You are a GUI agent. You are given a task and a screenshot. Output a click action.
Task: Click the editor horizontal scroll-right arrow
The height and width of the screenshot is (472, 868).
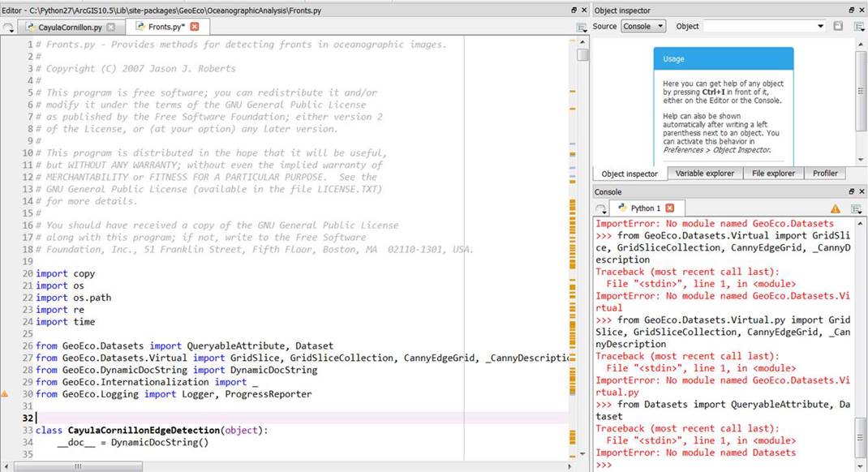click(x=569, y=466)
